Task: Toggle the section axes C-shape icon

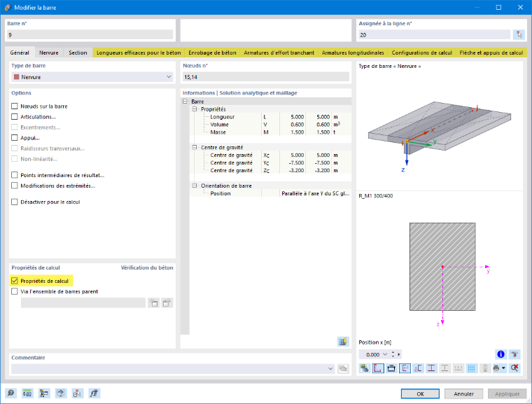Action: [405, 368]
